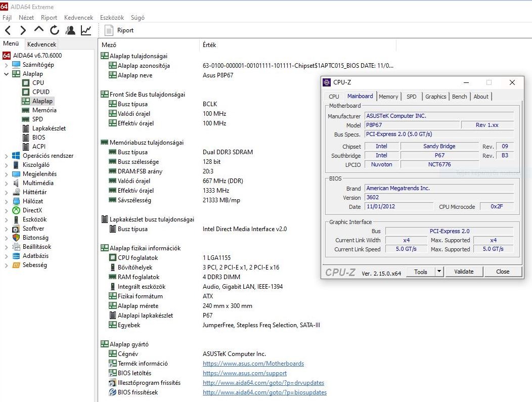The height and width of the screenshot is (402, 532).
Task: Open the asus.com/Motherboards link
Action: pos(253,364)
